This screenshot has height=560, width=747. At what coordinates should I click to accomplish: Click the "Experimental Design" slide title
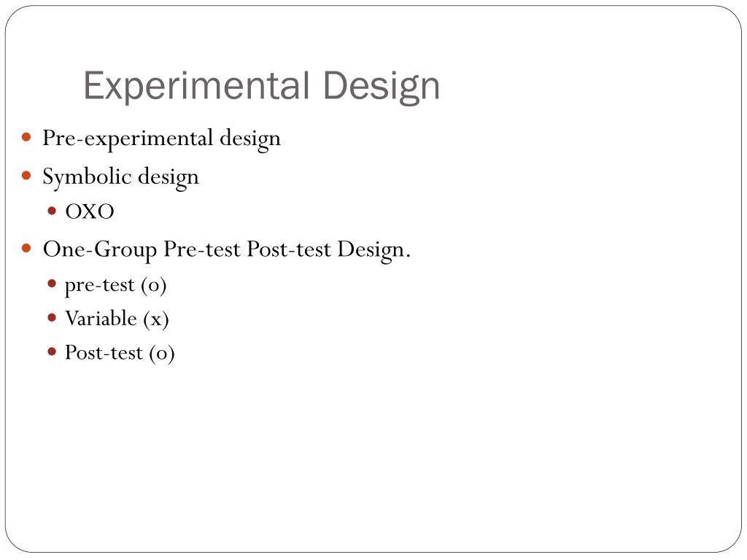point(262,87)
